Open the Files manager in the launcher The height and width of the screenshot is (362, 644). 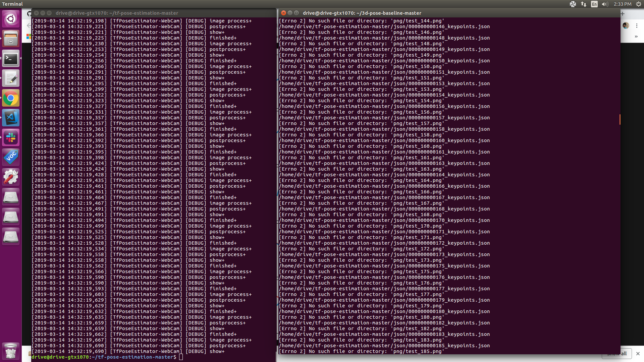(11, 39)
